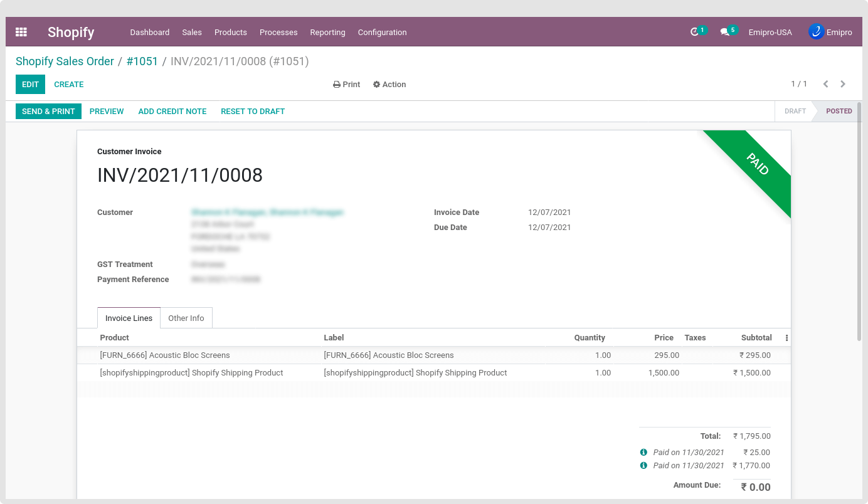Select the Acoustic Bloc Screens invoice line
Image resolution: width=868 pixels, height=504 pixels.
click(165, 355)
